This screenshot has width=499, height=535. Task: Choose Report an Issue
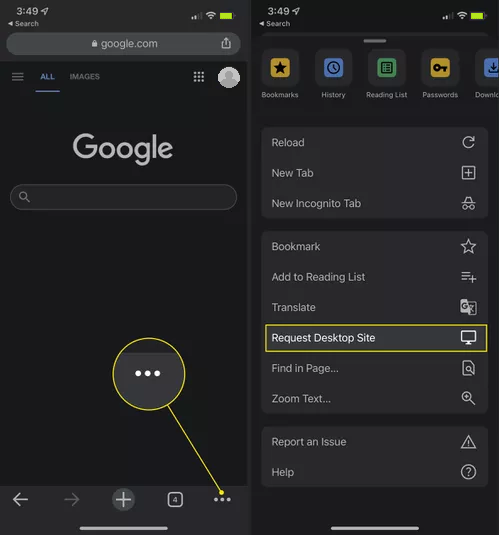point(375,442)
